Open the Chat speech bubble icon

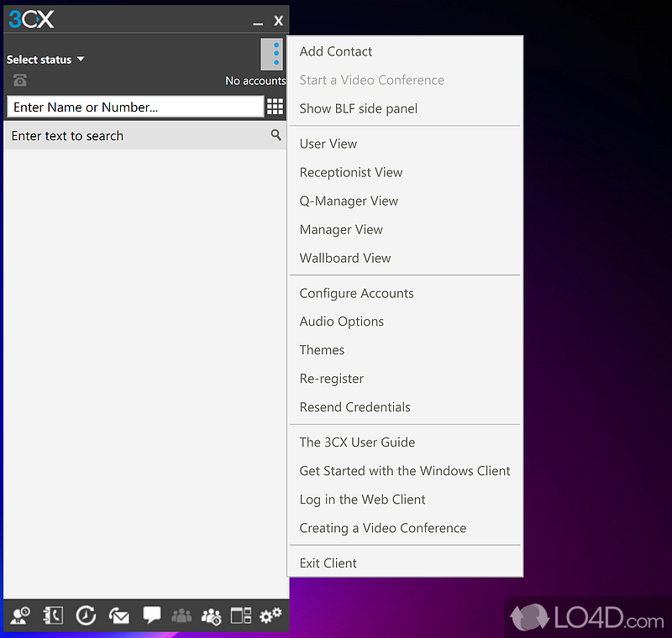[151, 615]
